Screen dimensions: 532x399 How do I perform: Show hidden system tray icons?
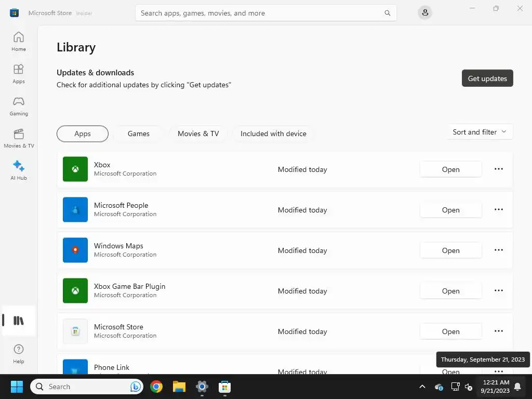click(x=422, y=387)
